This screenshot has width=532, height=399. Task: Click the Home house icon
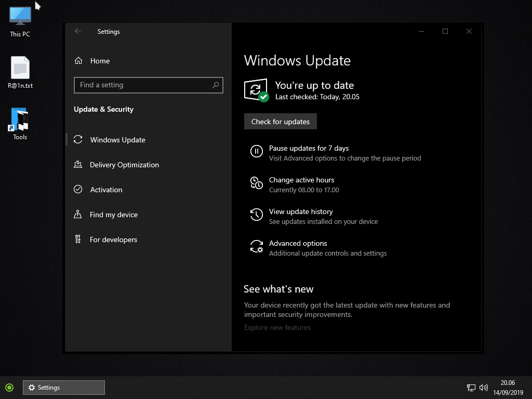tap(78, 61)
